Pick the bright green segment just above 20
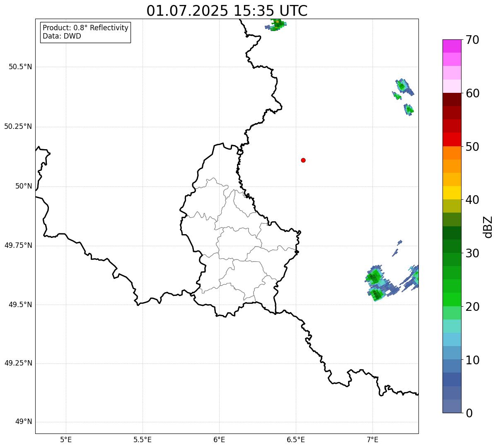 coord(452,300)
